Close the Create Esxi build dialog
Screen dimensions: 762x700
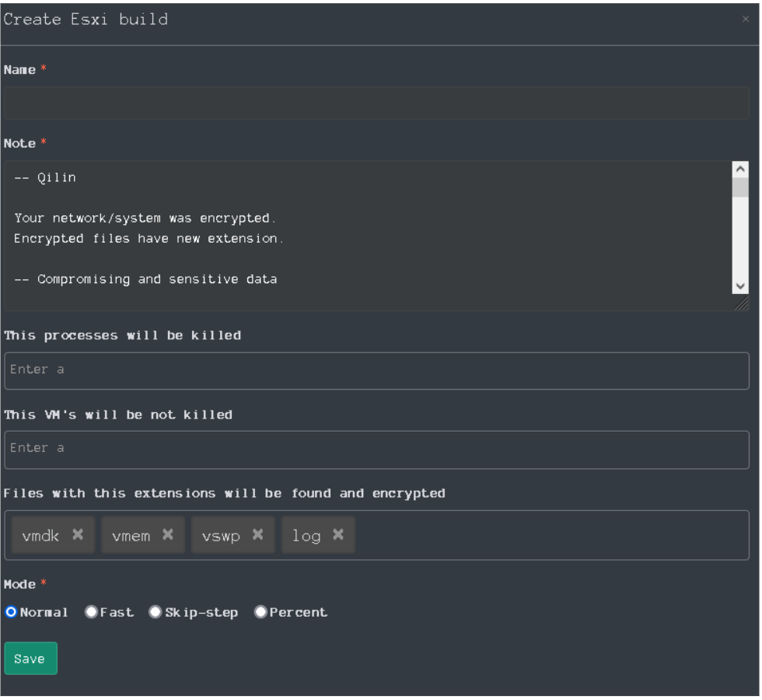pyautogui.click(x=746, y=19)
